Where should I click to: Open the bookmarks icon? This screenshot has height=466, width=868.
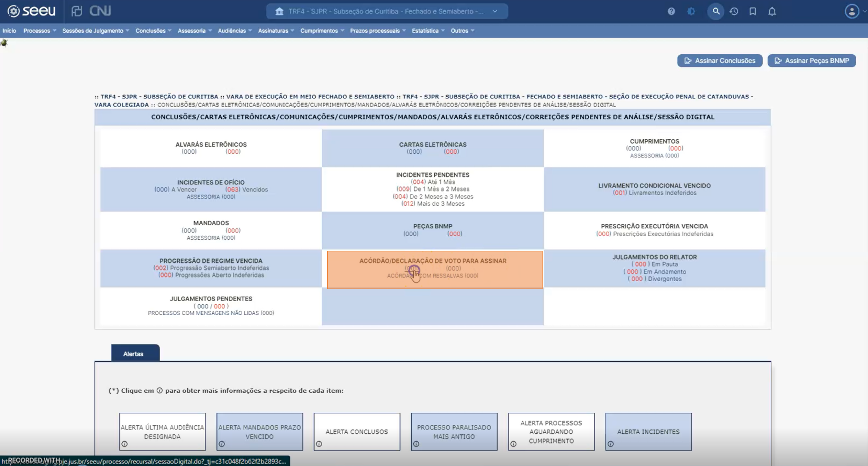753,11
